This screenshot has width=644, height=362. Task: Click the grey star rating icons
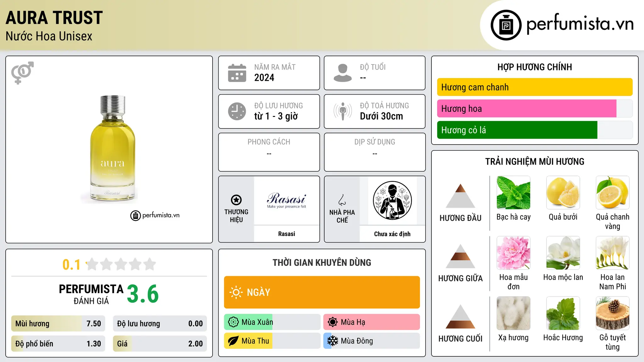(121, 264)
